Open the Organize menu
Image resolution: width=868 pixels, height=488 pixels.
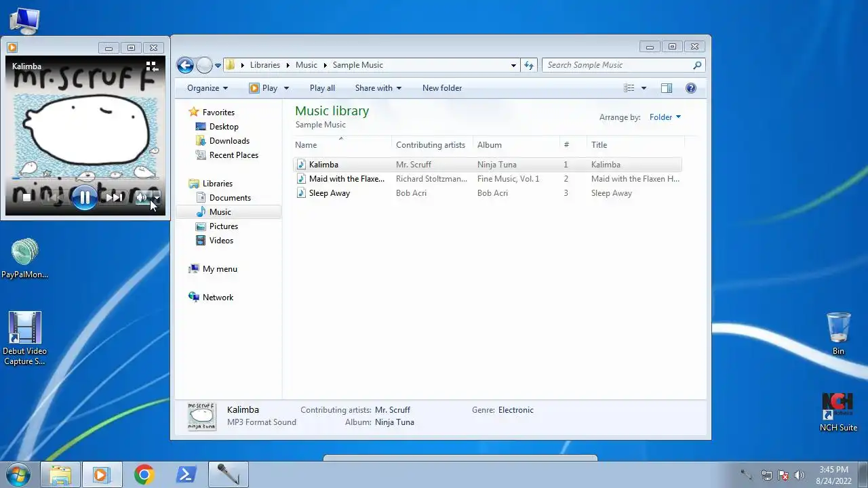208,88
